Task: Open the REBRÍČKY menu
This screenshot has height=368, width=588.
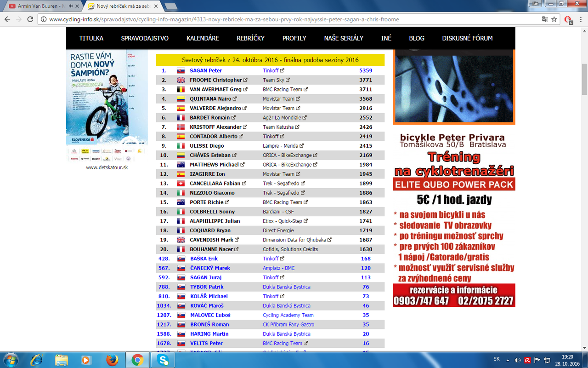Action: [x=251, y=38]
